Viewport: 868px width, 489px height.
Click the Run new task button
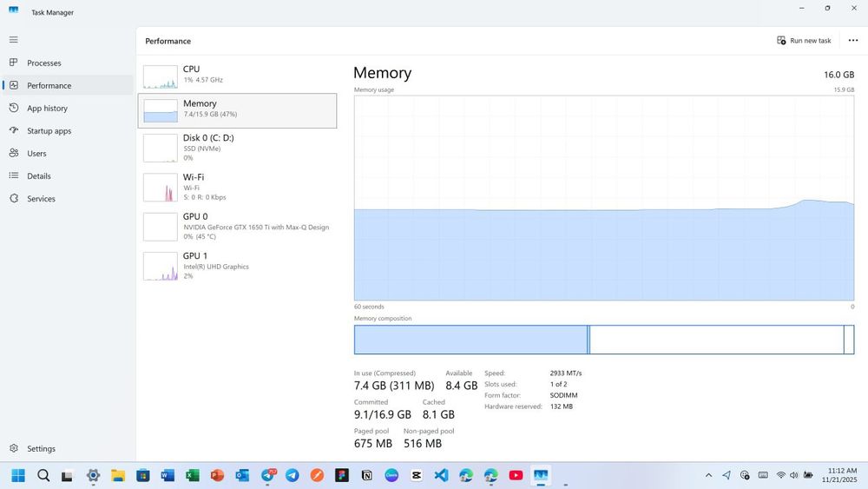pos(804,41)
